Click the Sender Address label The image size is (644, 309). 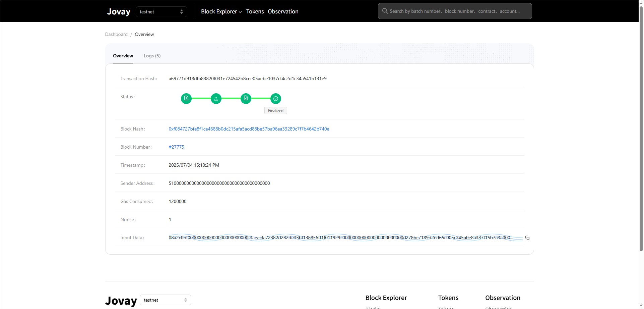[x=137, y=183]
